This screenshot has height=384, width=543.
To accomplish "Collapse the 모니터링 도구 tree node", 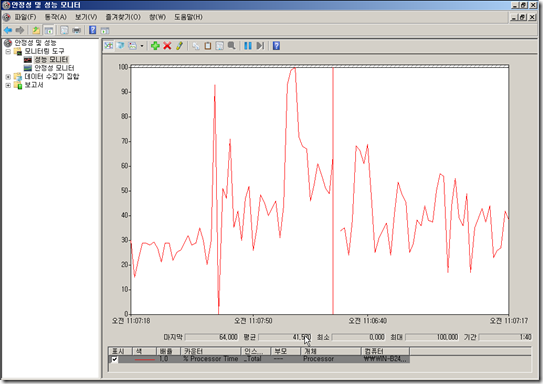I will tap(8, 51).
